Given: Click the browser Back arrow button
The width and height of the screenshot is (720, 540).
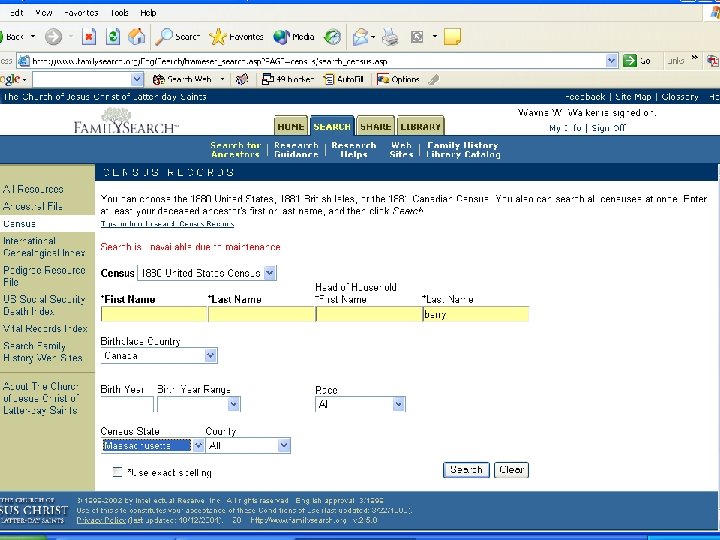Looking at the screenshot, I should pos(12,37).
